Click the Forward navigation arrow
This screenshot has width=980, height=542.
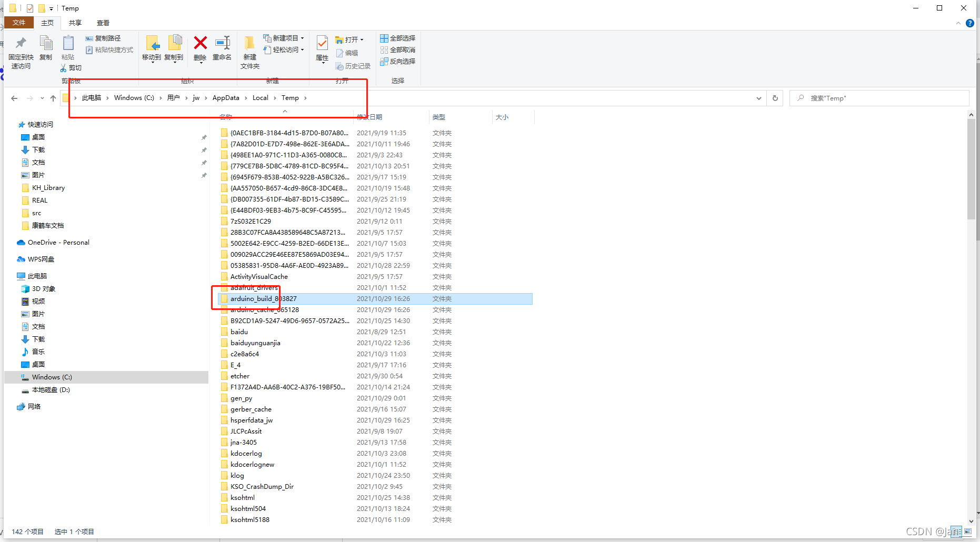(30, 98)
